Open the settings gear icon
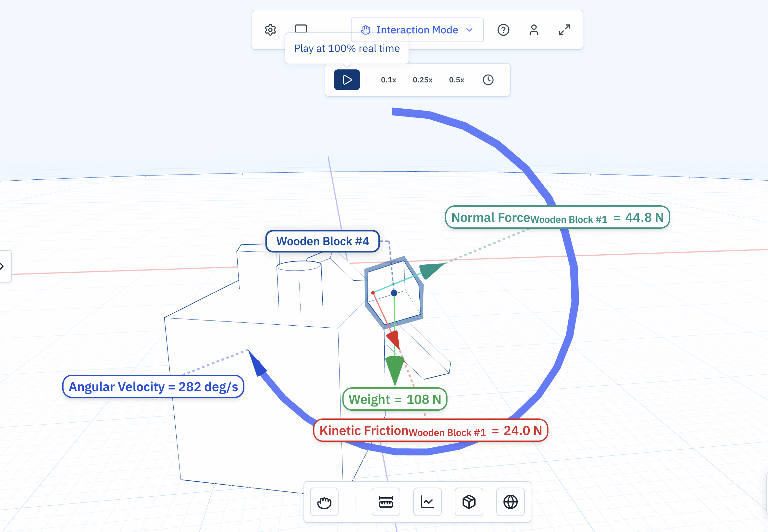The image size is (768, 532). (270, 30)
